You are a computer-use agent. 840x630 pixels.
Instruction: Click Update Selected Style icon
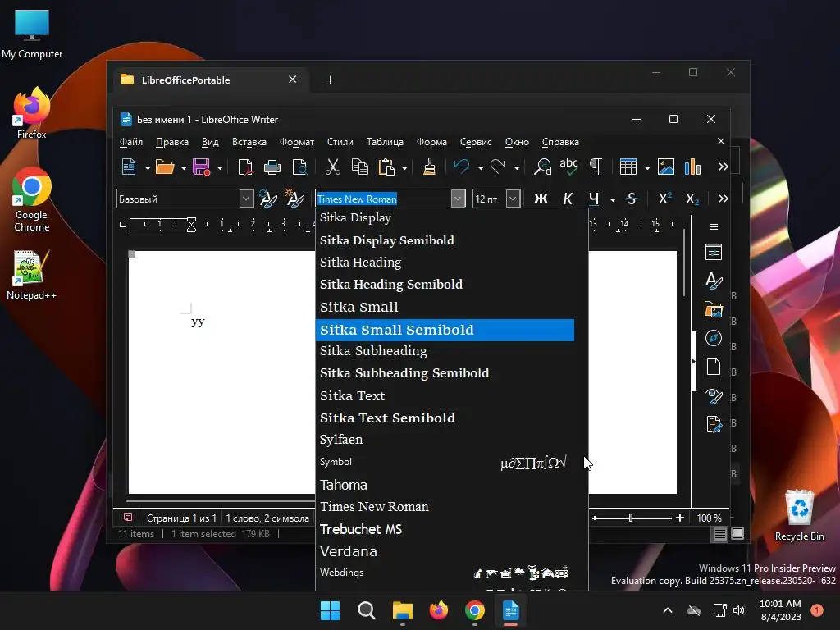tap(268, 199)
